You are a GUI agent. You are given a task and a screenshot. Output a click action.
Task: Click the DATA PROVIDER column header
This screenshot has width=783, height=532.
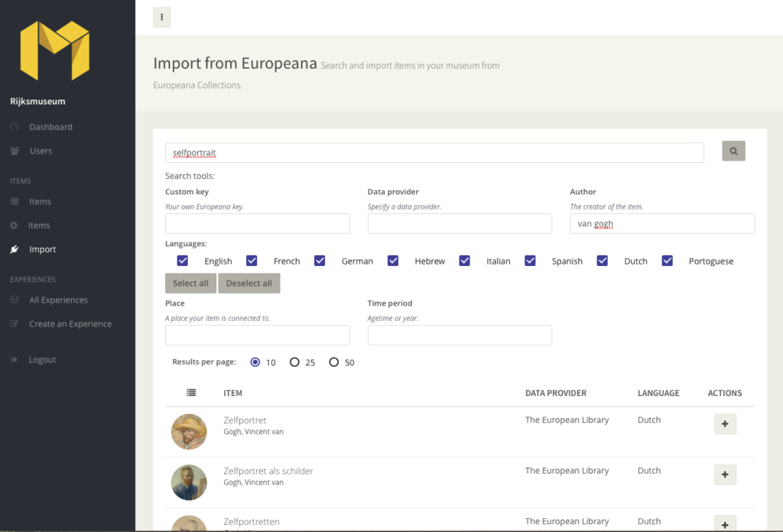coord(556,393)
